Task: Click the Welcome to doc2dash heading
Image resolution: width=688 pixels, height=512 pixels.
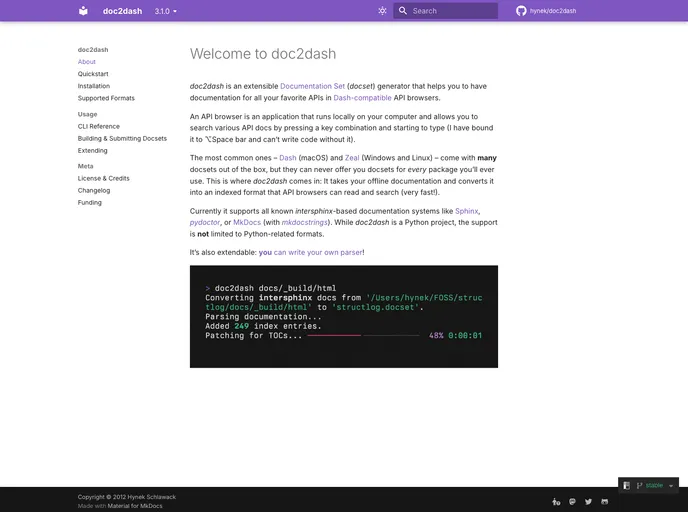Action: pos(263,54)
